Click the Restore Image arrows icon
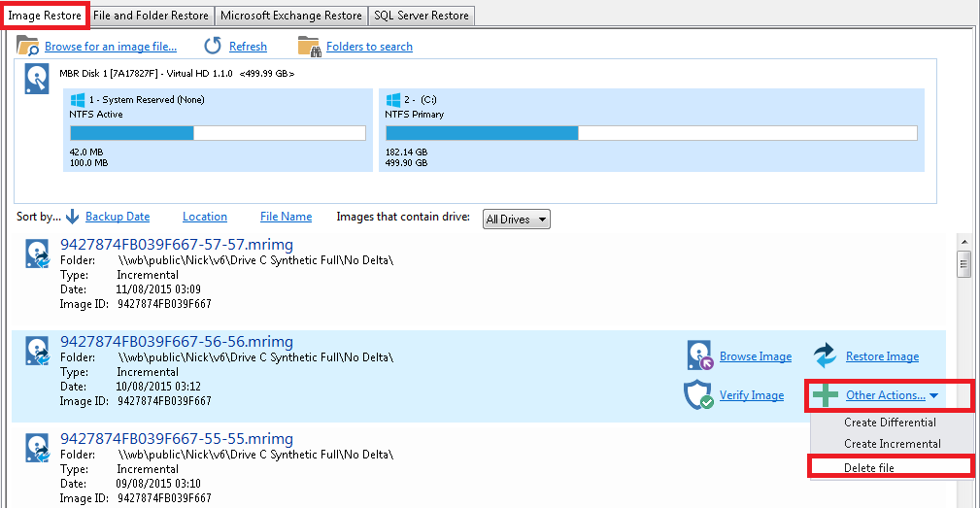Image resolution: width=980 pixels, height=508 pixels. tap(826, 356)
